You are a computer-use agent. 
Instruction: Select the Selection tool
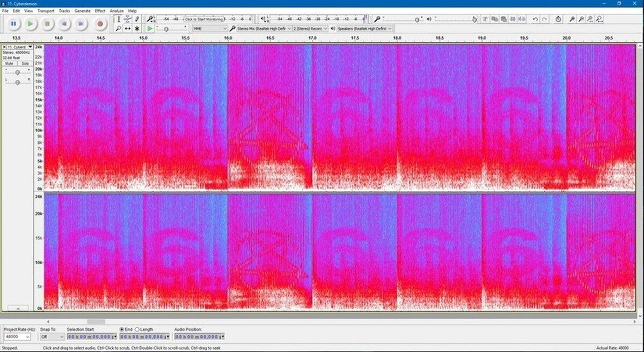[x=118, y=18]
